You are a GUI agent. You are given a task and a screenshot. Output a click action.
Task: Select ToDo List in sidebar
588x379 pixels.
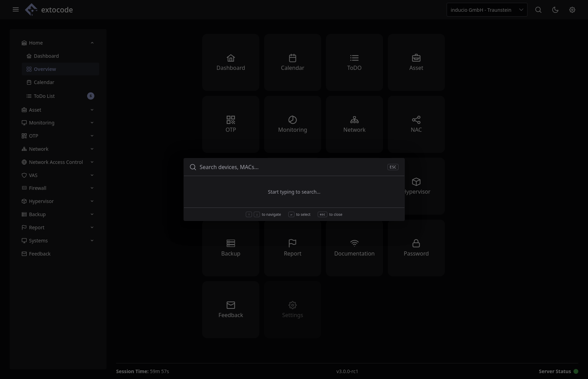(x=44, y=96)
